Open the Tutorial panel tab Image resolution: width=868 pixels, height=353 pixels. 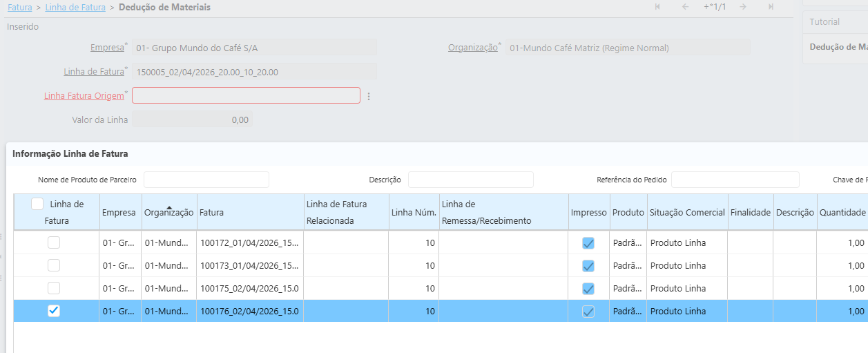[824, 22]
